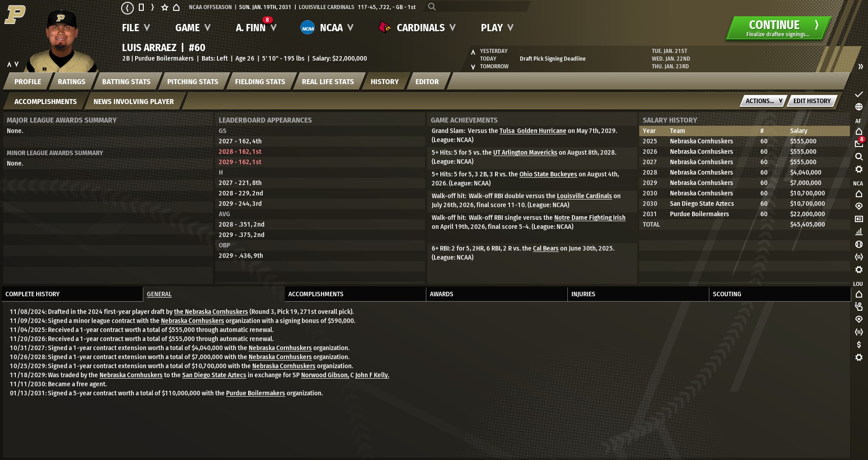Click the diamond icon in the NCA section
868x460 pixels.
point(859,206)
